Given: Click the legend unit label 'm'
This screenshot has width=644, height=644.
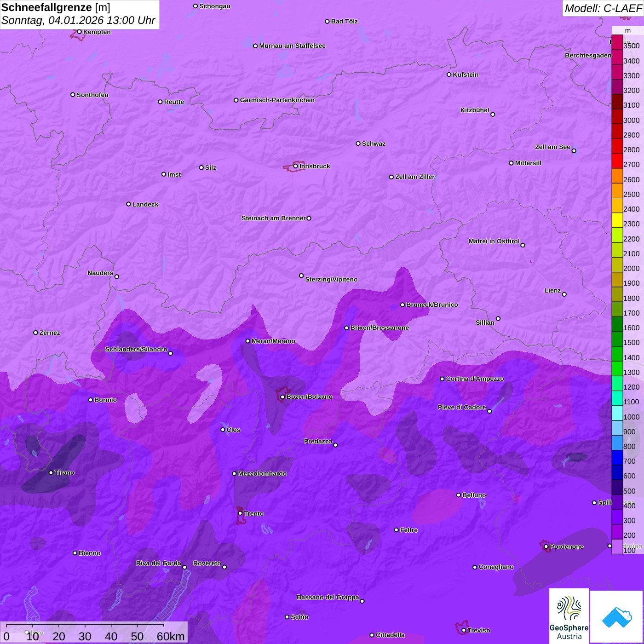Looking at the screenshot, I should tap(628, 30).
